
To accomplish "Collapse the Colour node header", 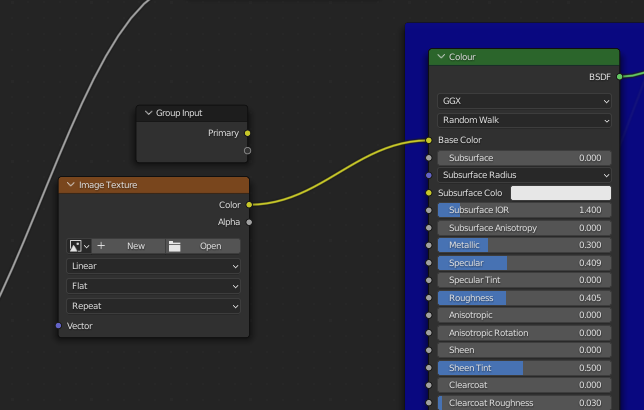I will click(440, 57).
